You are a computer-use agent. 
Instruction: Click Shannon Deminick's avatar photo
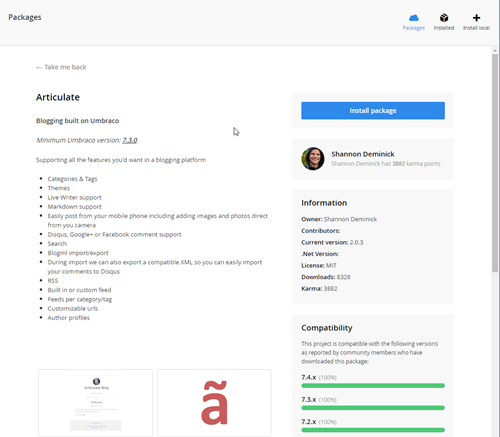313,159
